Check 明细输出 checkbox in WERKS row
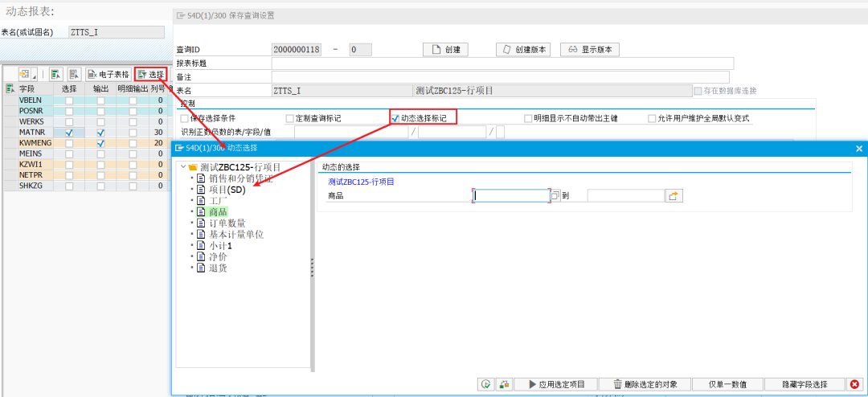 click(133, 122)
